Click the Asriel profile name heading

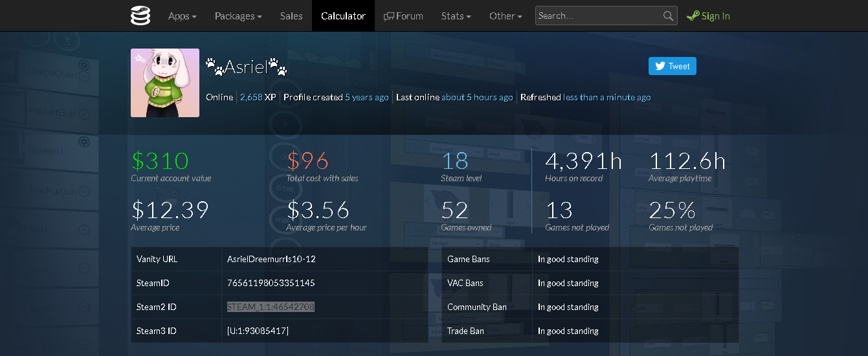coord(246,66)
